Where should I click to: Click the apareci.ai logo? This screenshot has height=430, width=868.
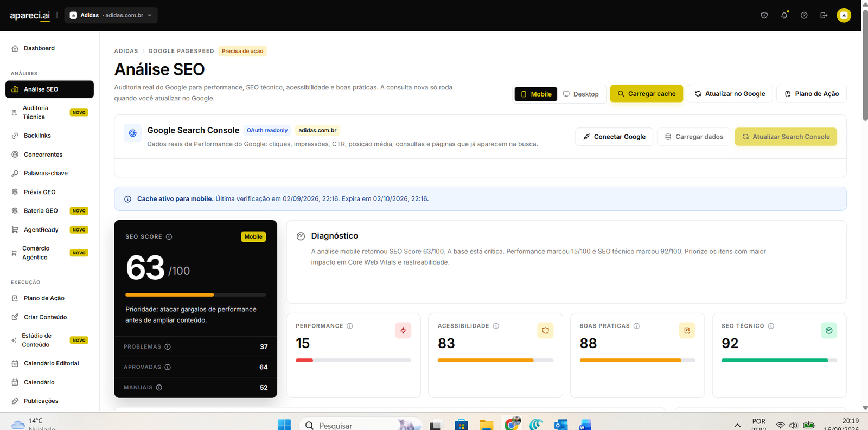tap(30, 15)
